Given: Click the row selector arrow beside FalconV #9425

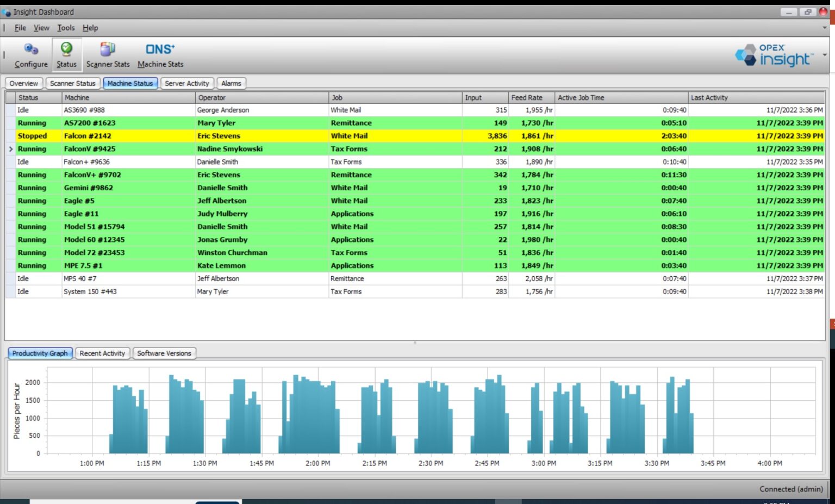Looking at the screenshot, I should tap(10, 148).
